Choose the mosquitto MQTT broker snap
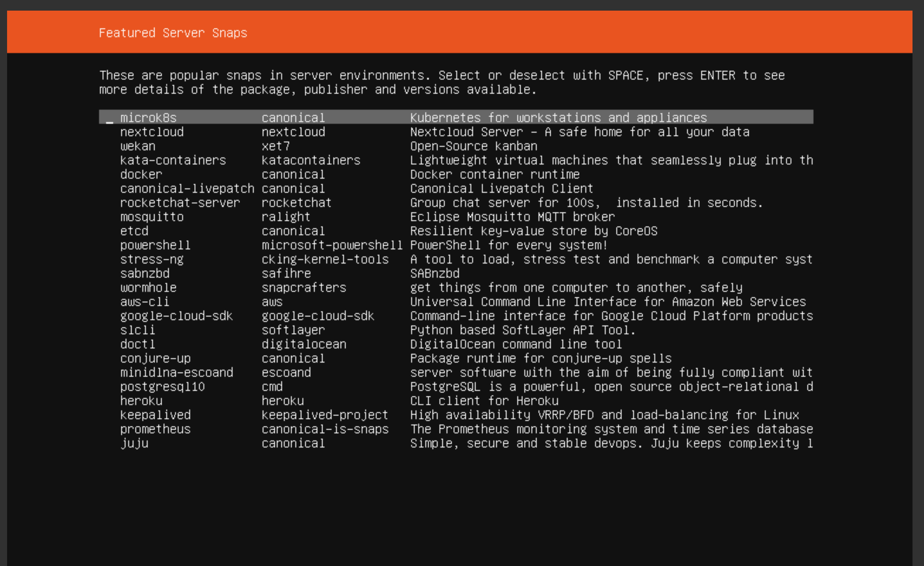924x566 pixels. point(152,217)
